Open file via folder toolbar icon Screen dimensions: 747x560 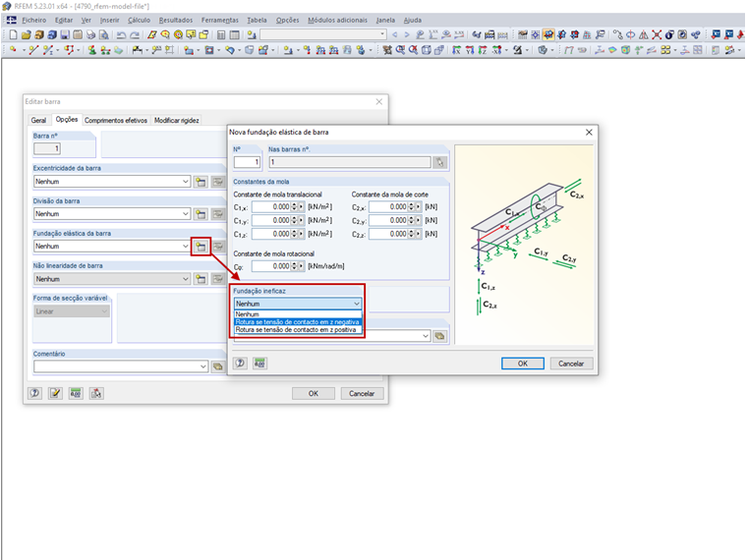pos(27,34)
